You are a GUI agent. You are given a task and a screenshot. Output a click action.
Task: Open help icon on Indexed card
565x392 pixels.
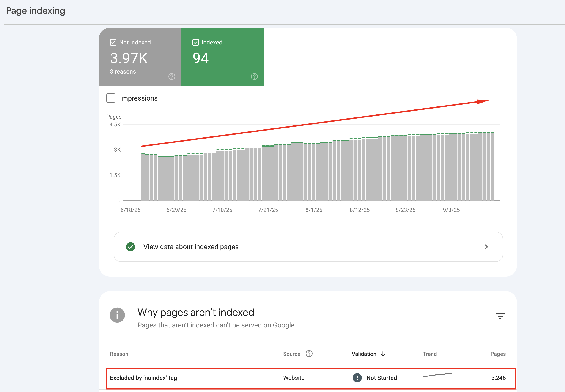[x=254, y=77]
